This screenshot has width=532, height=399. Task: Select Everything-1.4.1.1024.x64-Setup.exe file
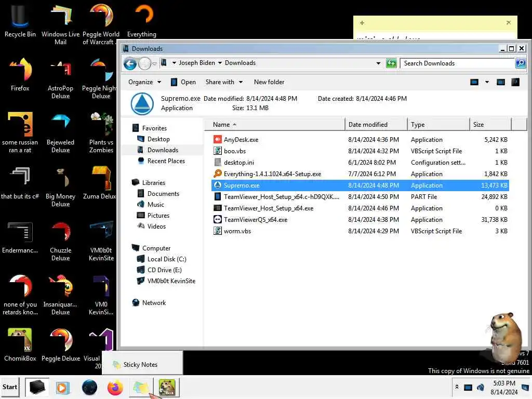[x=360, y=174]
